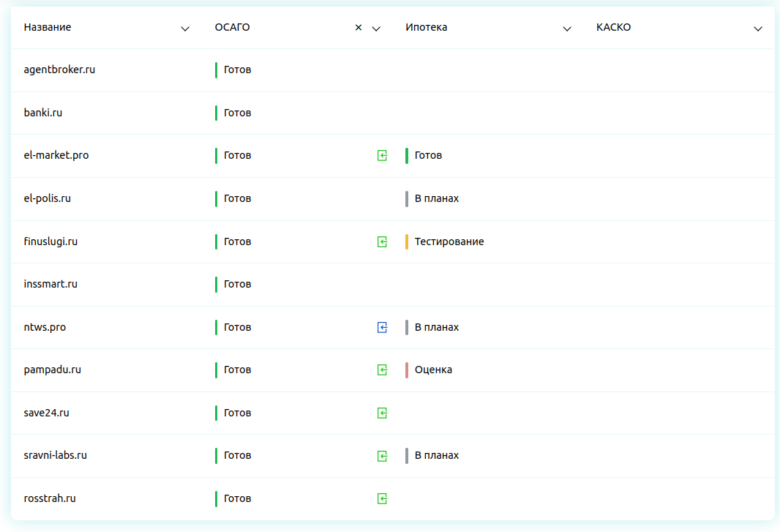Click the Название column header

pyautogui.click(x=48, y=27)
